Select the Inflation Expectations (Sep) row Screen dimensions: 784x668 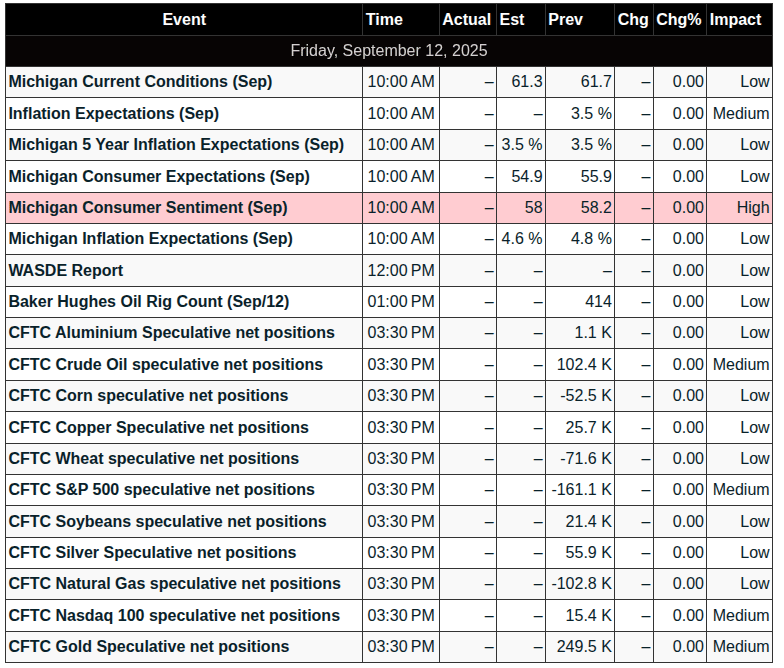389,114
